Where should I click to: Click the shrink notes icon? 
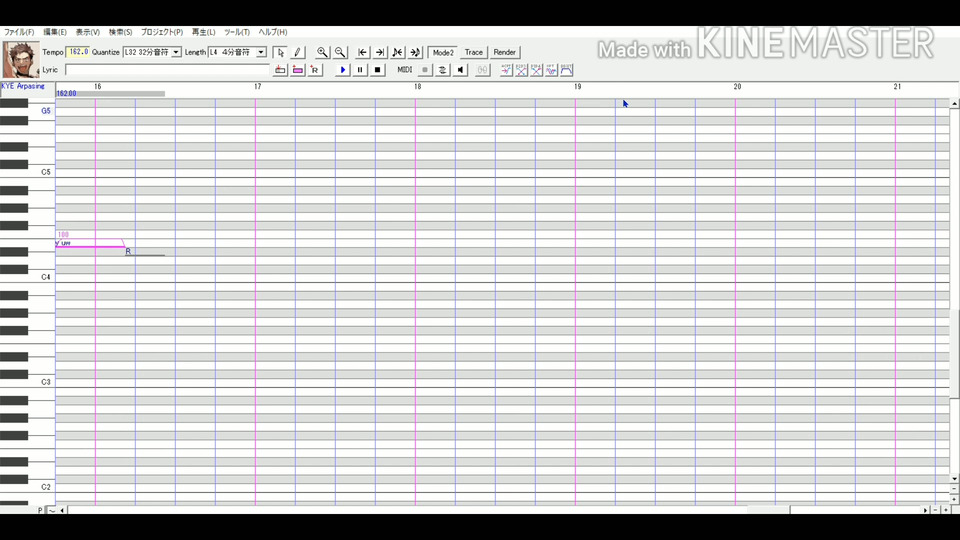(397, 52)
